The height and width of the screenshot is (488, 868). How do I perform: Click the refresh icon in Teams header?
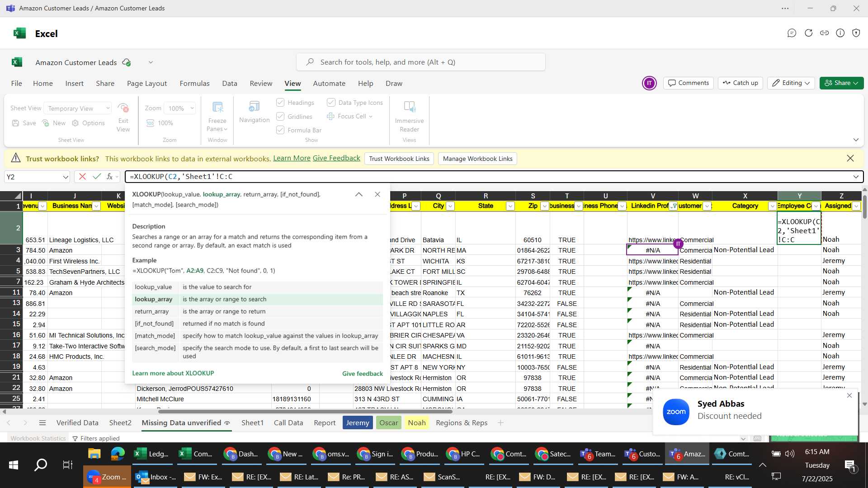tap(808, 33)
